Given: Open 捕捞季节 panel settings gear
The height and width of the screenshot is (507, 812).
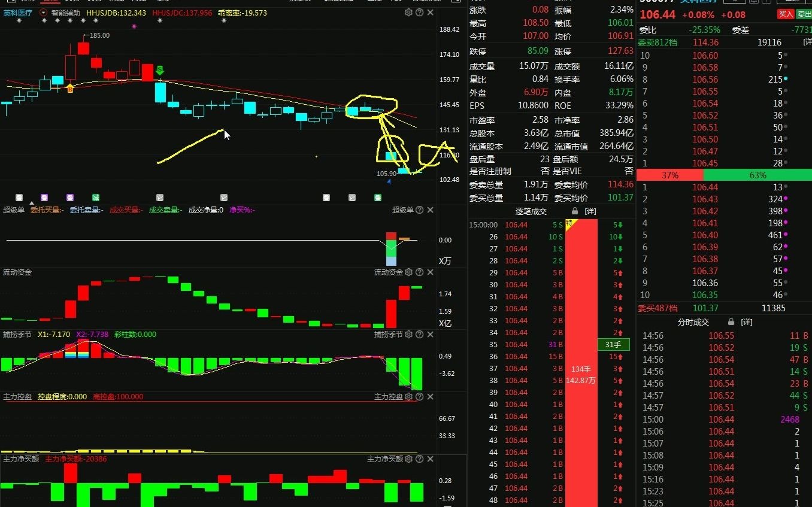Looking at the screenshot, I should click(408, 335).
